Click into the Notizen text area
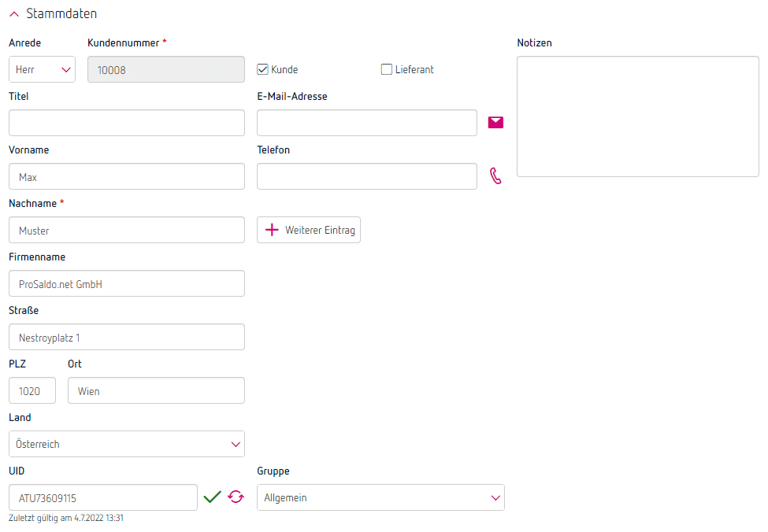Screen dimensions: 768x532 click(637, 116)
